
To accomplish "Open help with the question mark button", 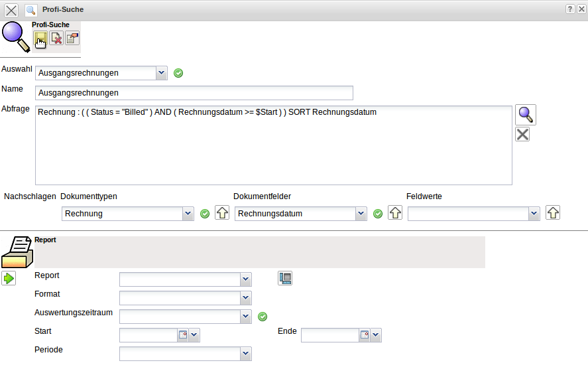I will (x=570, y=9).
